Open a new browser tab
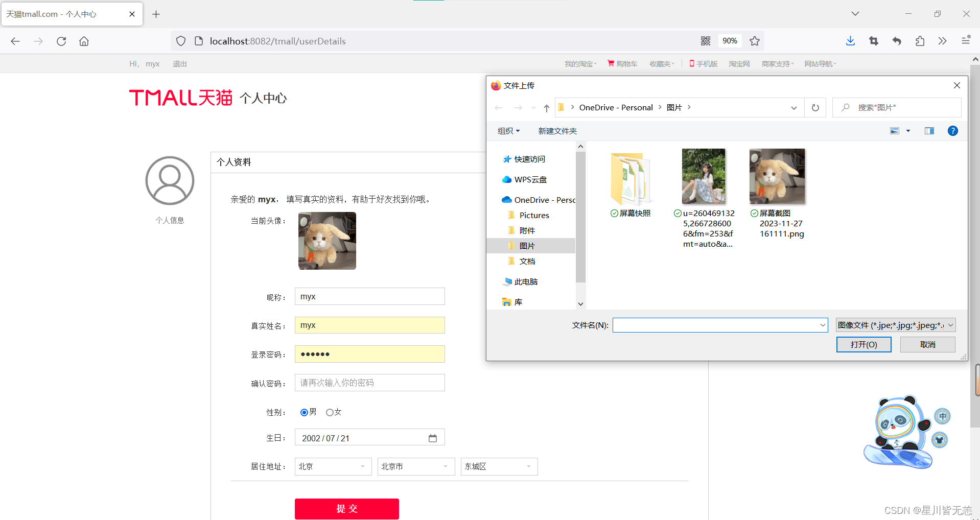980x520 pixels. coord(156,14)
